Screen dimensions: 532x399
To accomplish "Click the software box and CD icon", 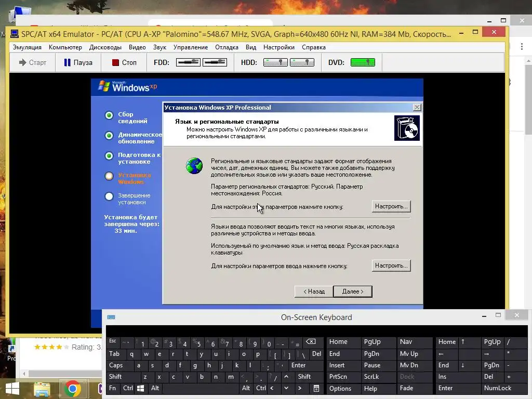I will point(407,128).
